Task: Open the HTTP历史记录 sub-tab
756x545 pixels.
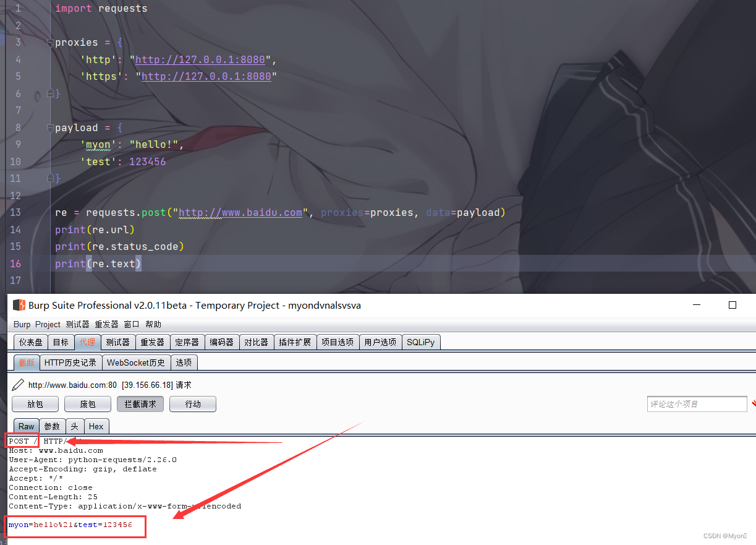Action: pos(70,363)
